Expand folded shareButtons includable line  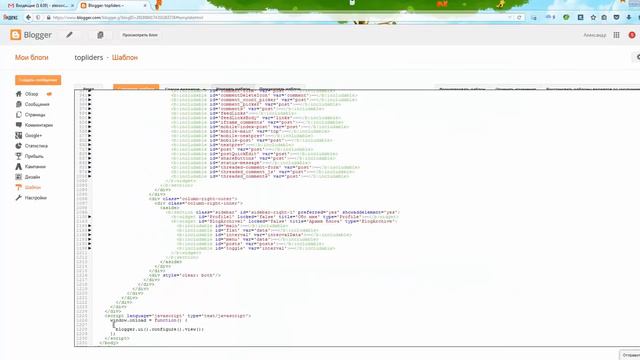point(89,158)
